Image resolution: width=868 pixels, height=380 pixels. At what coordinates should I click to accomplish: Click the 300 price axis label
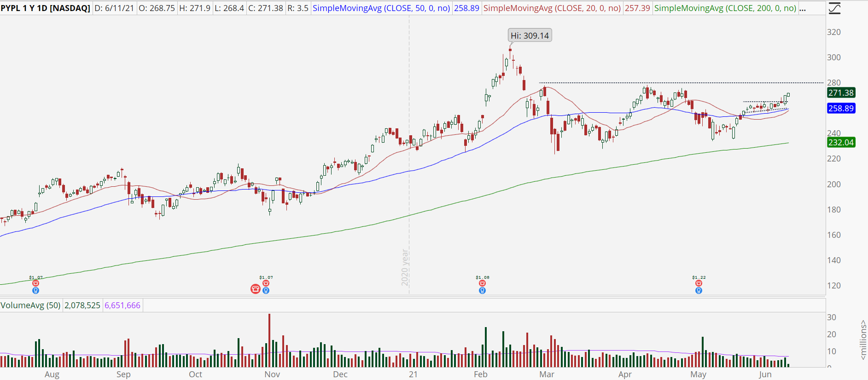(834, 58)
